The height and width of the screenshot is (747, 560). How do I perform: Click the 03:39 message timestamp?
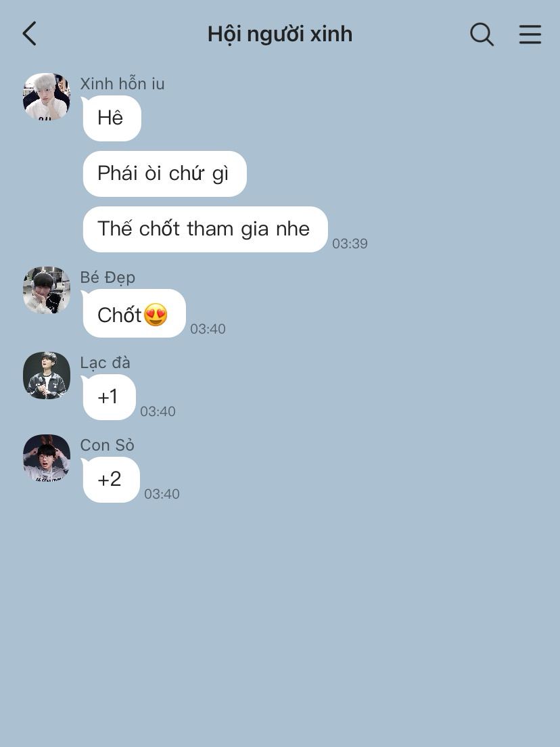click(350, 244)
